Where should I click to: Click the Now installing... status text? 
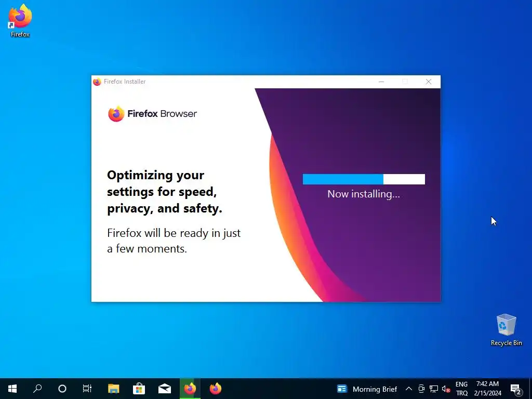(364, 194)
